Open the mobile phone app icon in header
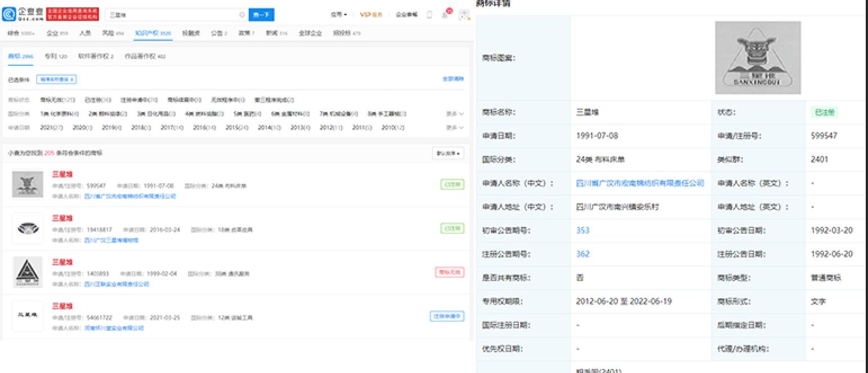Viewport: 868px width, 373px height. [430, 15]
